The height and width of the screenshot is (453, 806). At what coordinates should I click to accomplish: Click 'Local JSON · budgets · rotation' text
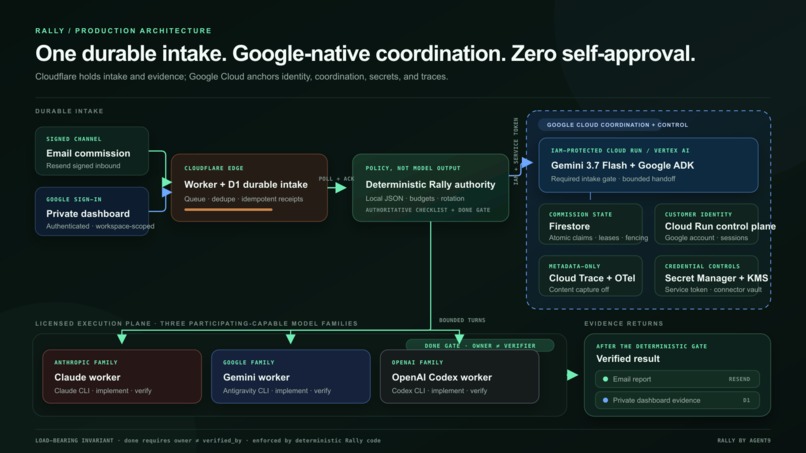click(415, 198)
